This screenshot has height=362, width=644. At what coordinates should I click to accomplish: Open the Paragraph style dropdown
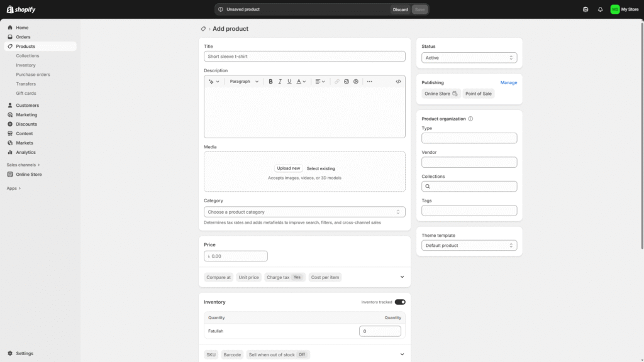point(243,82)
